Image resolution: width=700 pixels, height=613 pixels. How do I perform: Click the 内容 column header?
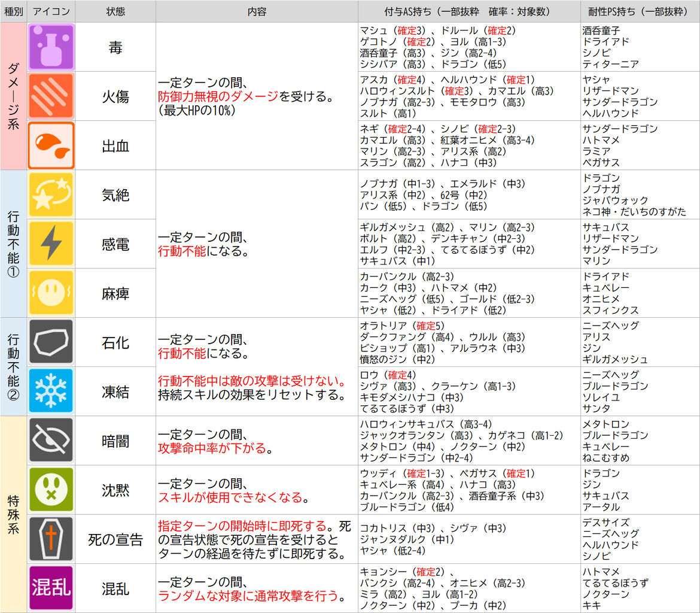pos(257,11)
